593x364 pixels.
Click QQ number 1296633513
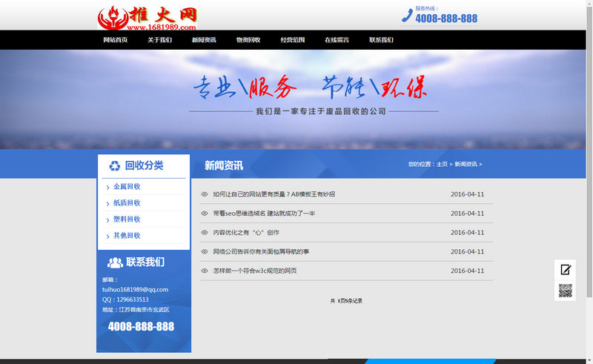[x=133, y=300]
